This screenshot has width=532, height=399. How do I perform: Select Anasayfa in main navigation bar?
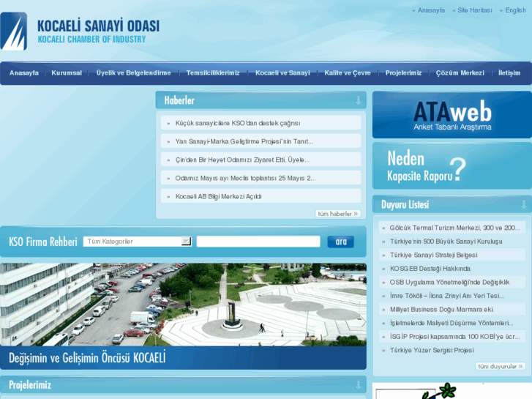pyautogui.click(x=23, y=72)
